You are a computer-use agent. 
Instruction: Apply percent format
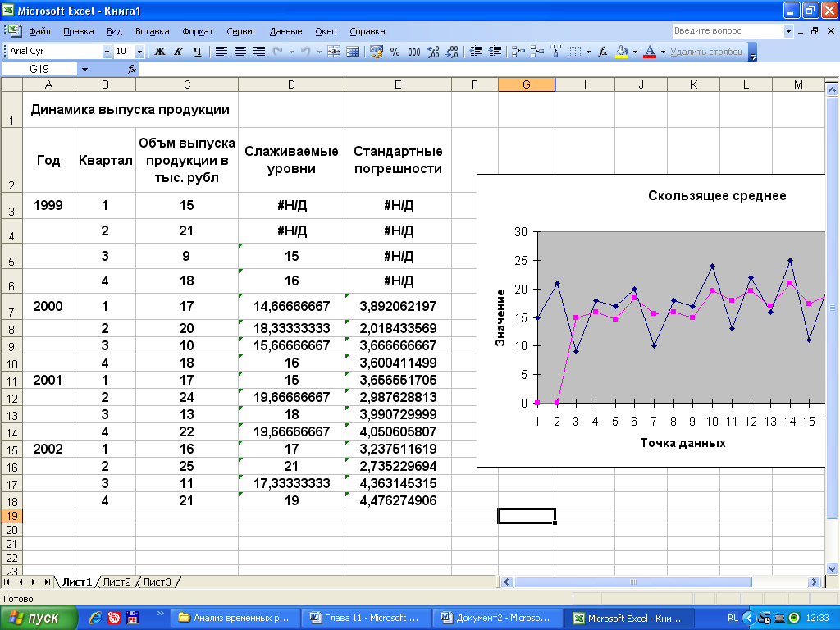[x=395, y=52]
